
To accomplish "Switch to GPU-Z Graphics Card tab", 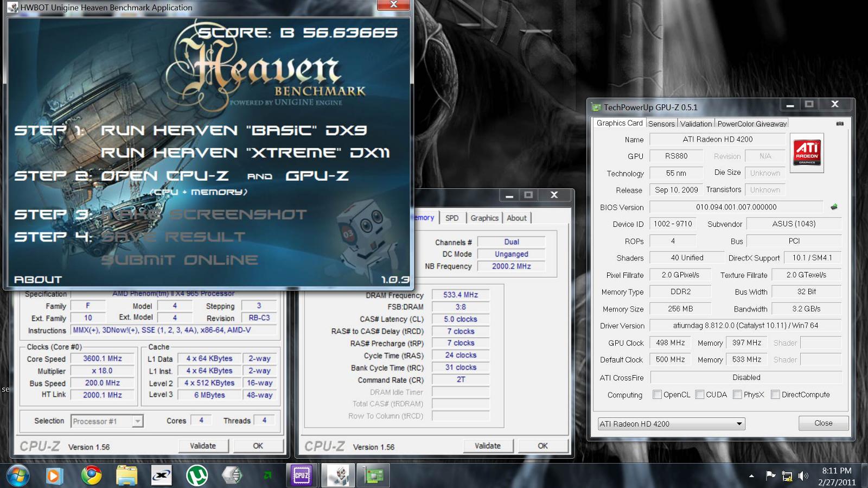I will 620,123.
